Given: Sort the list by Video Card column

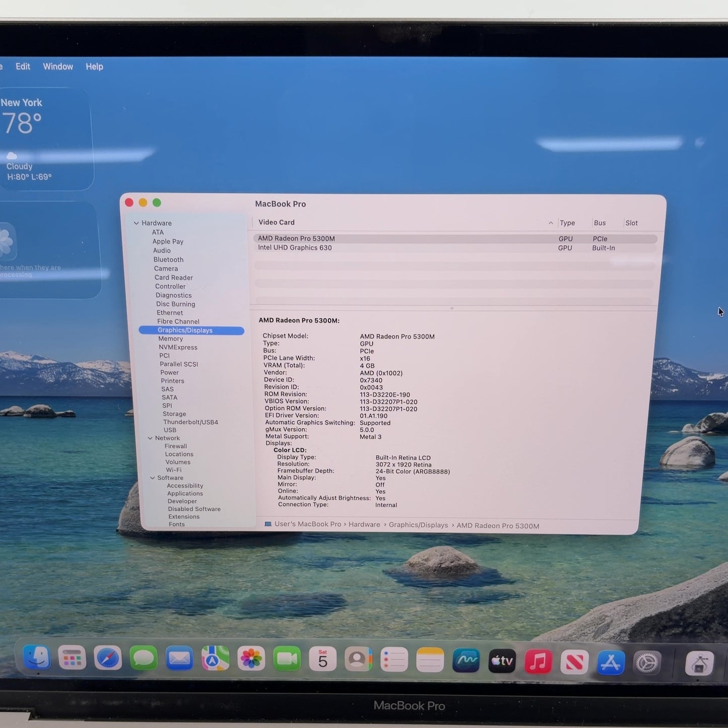Looking at the screenshot, I should 277,222.
